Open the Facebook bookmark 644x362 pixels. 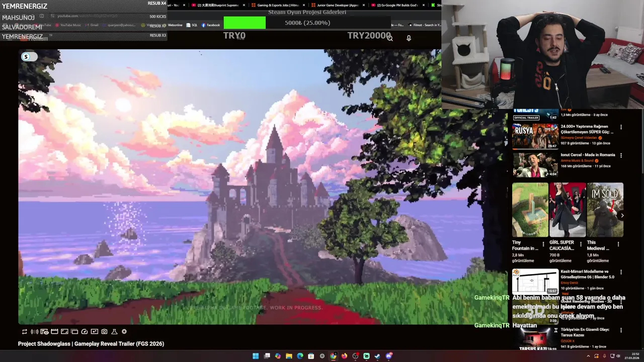tap(210, 25)
